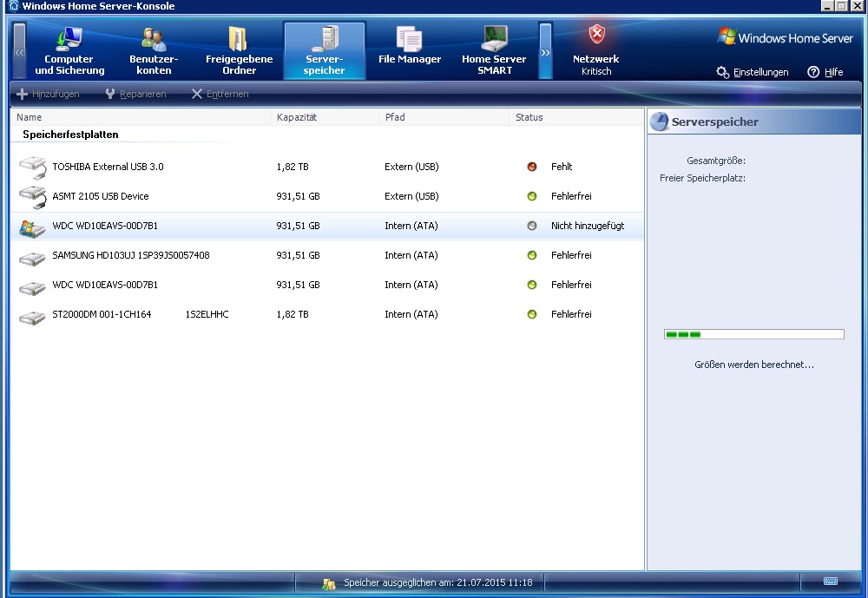Click SAMSUNG green status indicator

click(x=532, y=255)
